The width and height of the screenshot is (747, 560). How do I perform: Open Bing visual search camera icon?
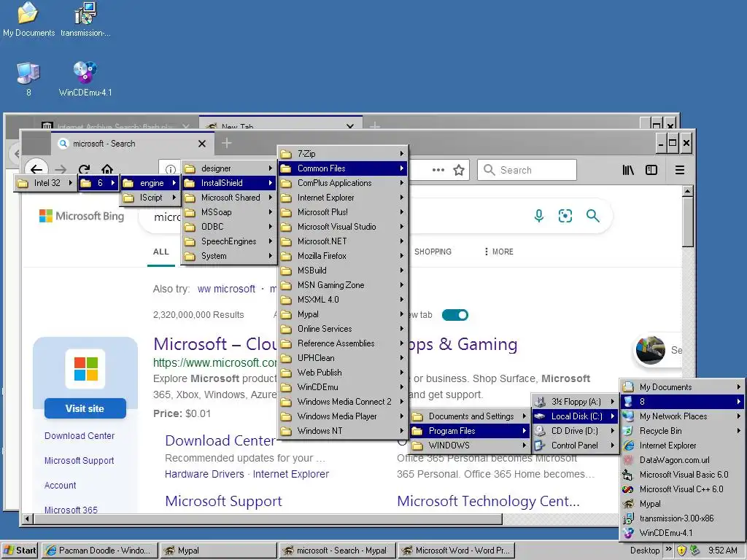click(x=565, y=216)
